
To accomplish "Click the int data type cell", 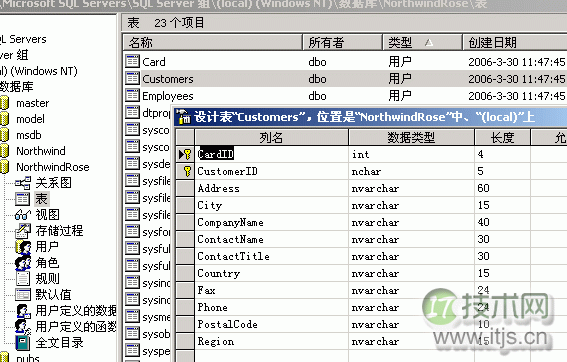I will 412,154.
